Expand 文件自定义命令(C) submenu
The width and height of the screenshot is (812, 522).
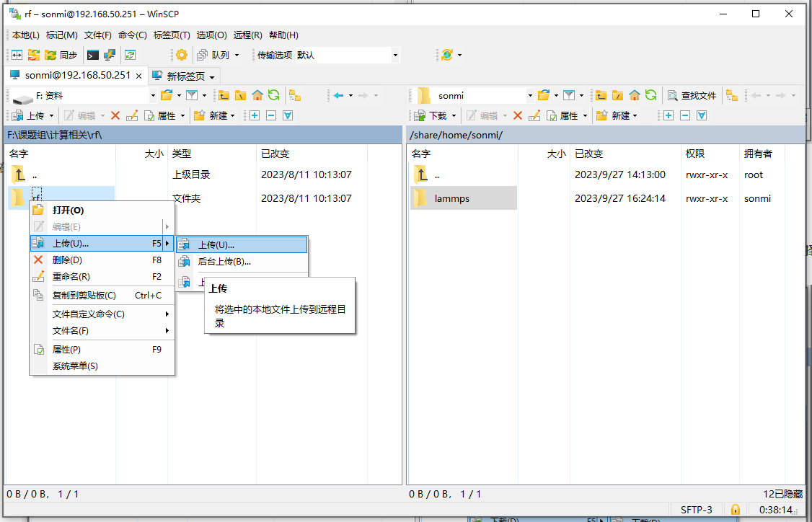(x=102, y=314)
